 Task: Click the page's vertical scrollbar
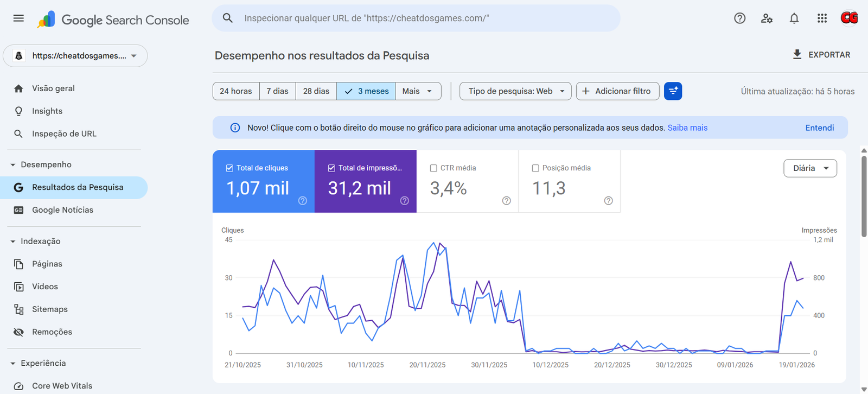coord(864,196)
